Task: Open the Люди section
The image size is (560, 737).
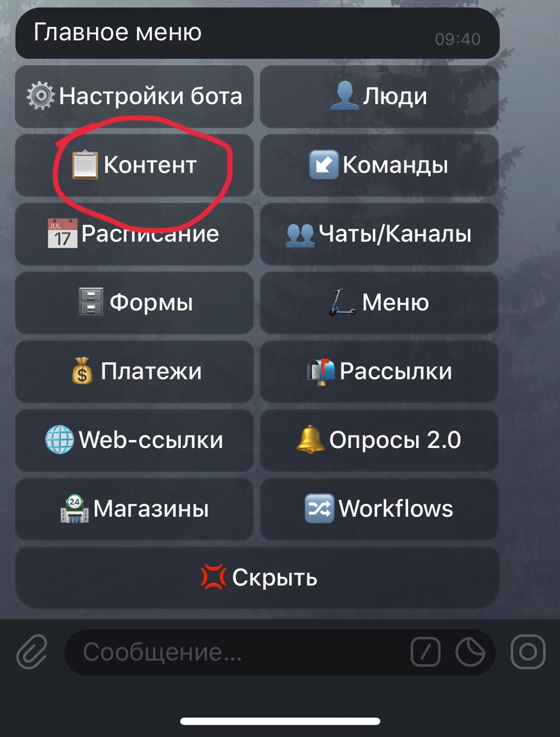Action: click(379, 96)
